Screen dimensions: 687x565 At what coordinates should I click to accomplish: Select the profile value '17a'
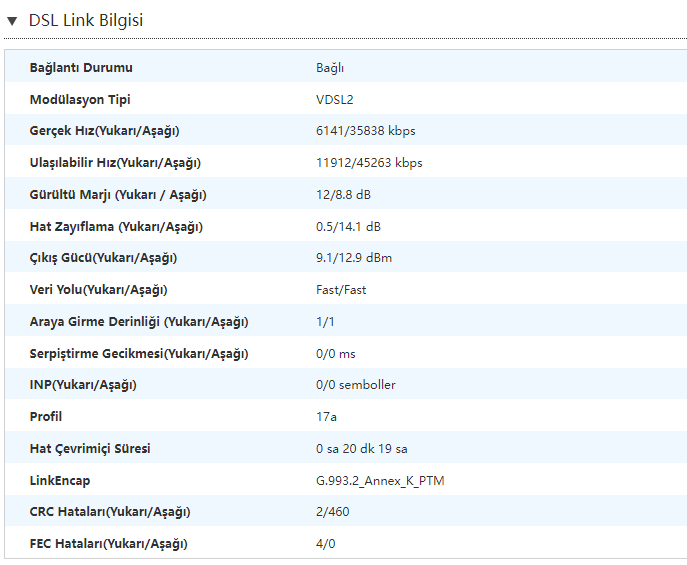click(326, 417)
